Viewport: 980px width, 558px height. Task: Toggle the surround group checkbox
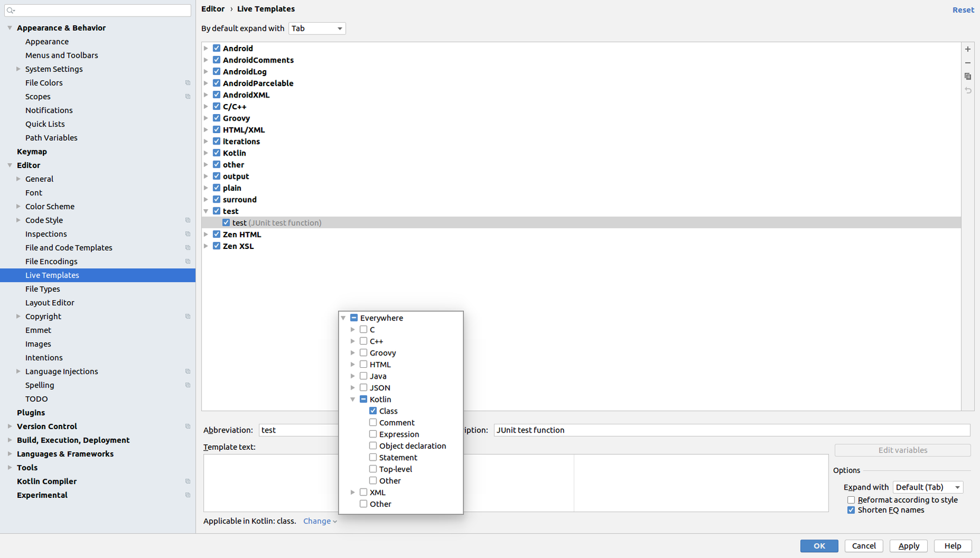tap(217, 199)
